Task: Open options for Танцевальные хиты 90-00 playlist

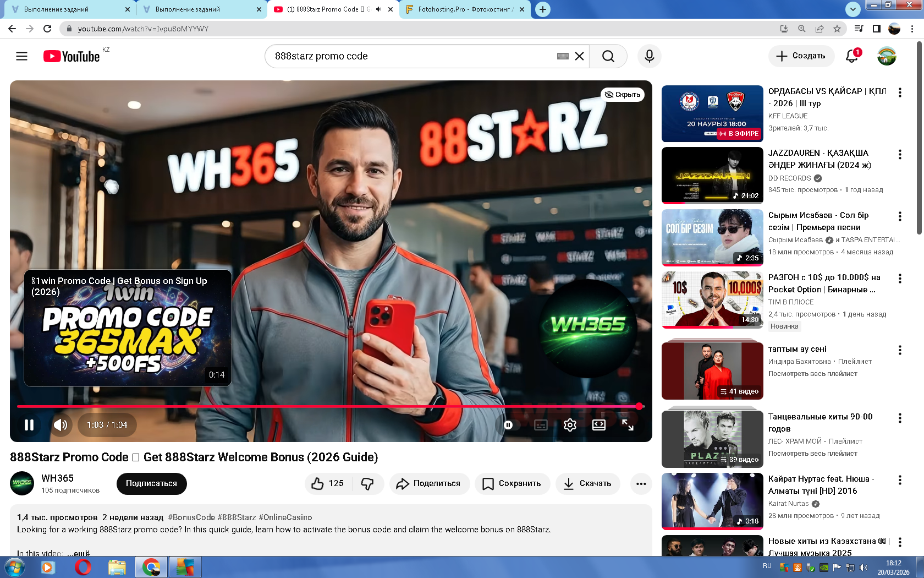Action: (900, 418)
